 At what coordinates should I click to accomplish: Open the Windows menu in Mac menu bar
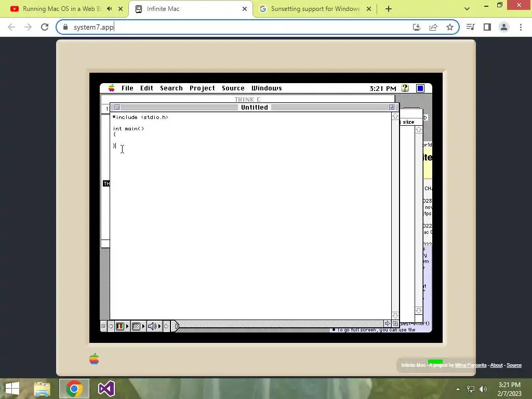[267, 88]
